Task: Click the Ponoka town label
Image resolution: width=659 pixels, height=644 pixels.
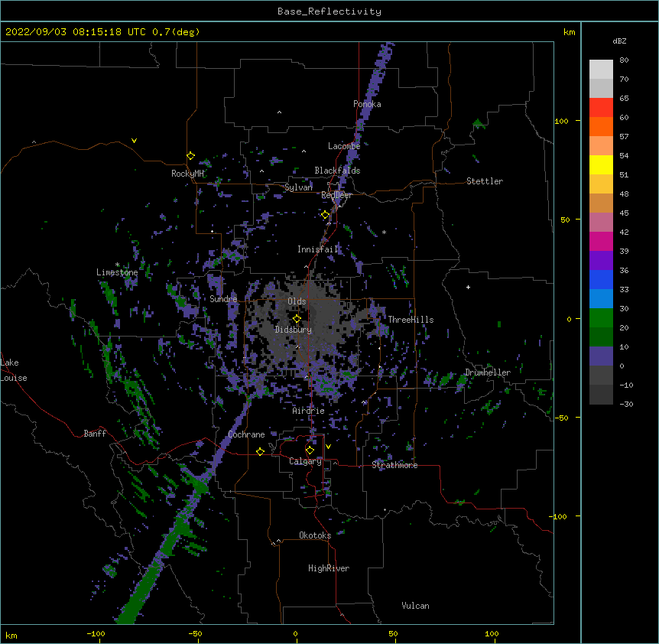Action: (x=367, y=104)
